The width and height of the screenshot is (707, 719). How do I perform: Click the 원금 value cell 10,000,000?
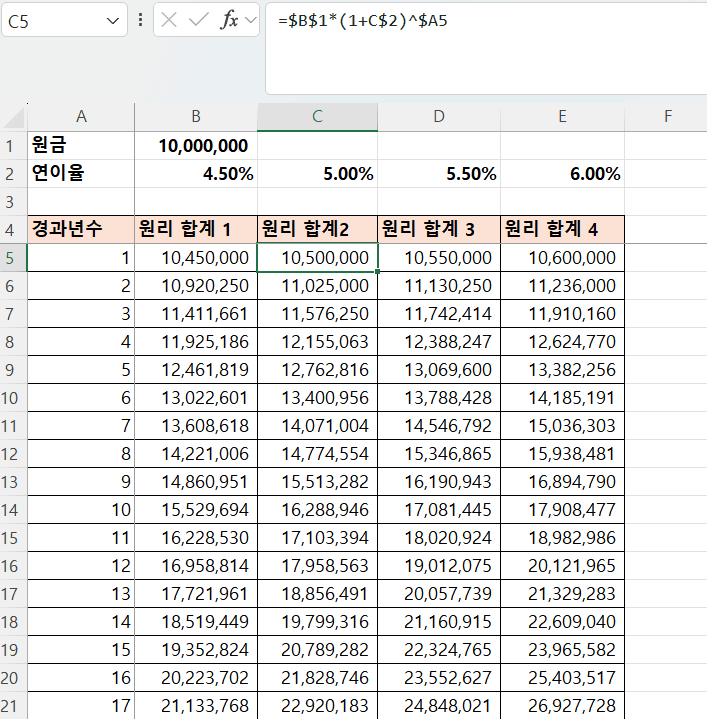(196, 146)
